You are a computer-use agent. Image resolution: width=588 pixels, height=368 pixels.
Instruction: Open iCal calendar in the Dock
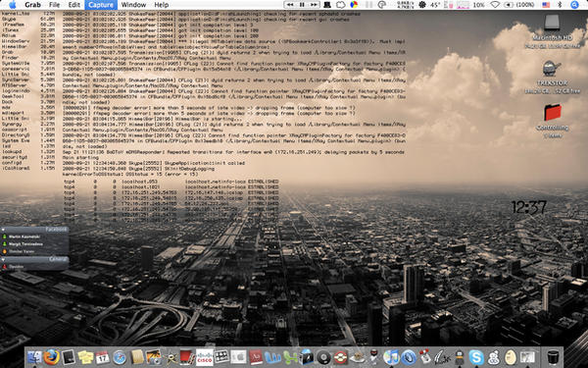coord(102,357)
